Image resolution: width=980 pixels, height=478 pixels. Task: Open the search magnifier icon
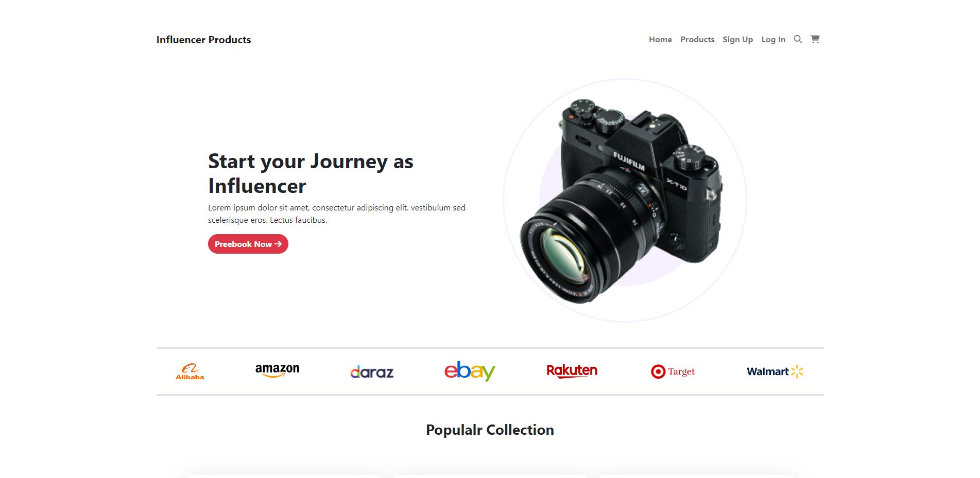tap(798, 39)
